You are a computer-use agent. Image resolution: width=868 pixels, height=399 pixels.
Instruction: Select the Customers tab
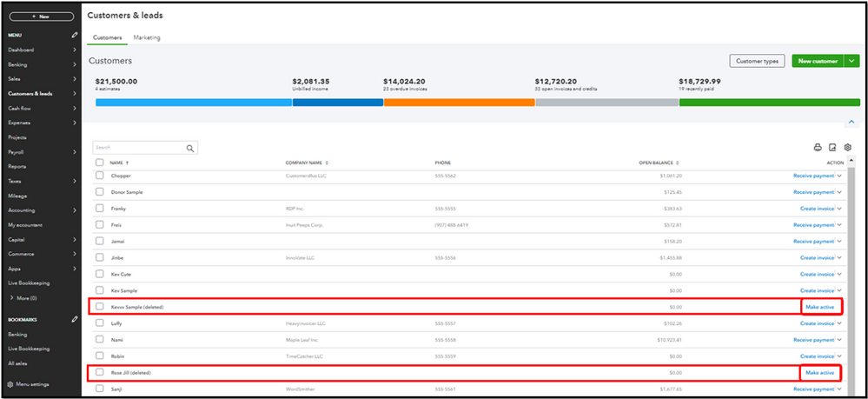coord(108,37)
